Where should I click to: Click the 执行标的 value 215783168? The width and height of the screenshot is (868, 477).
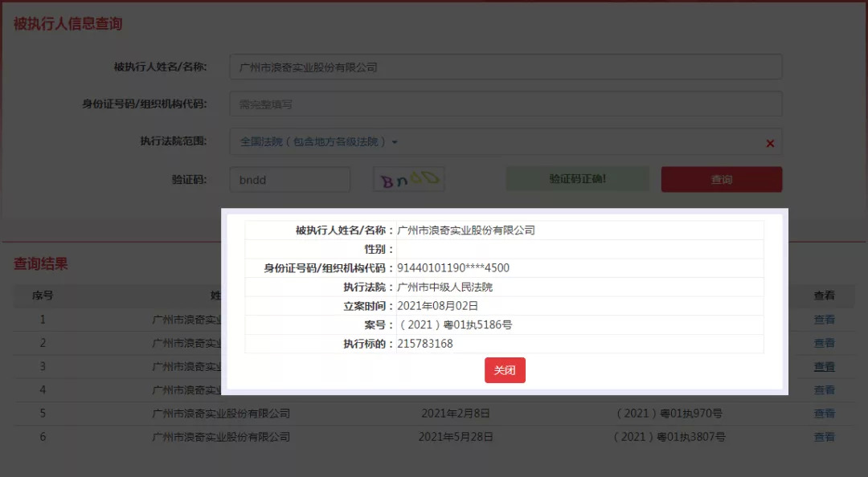(425, 344)
